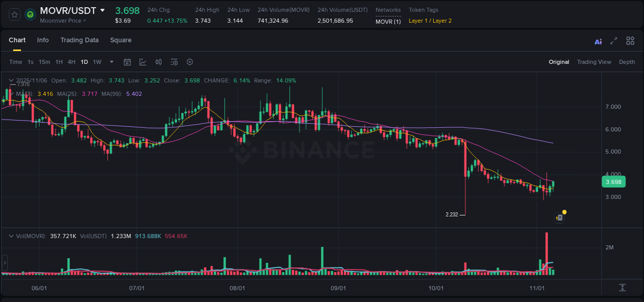Click the current price label 3.698

(x=614, y=181)
